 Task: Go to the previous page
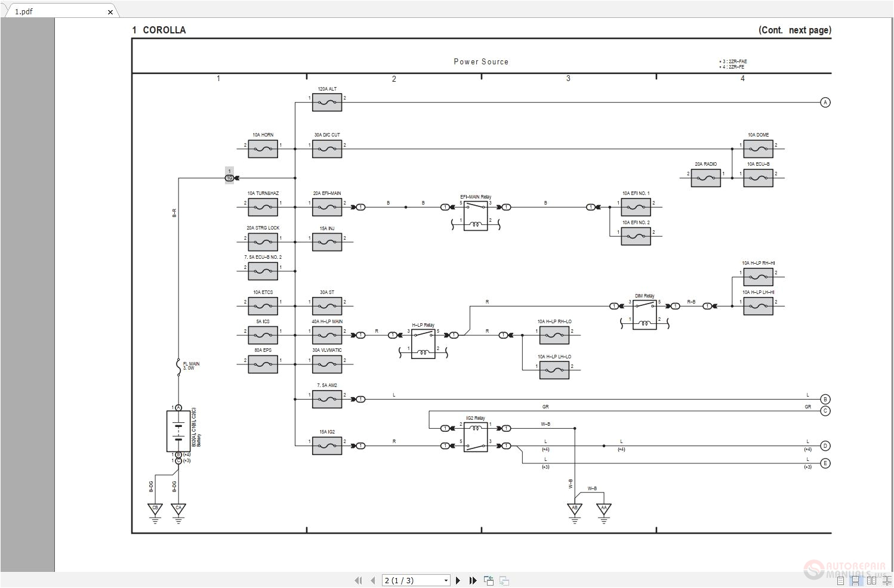tap(373, 580)
